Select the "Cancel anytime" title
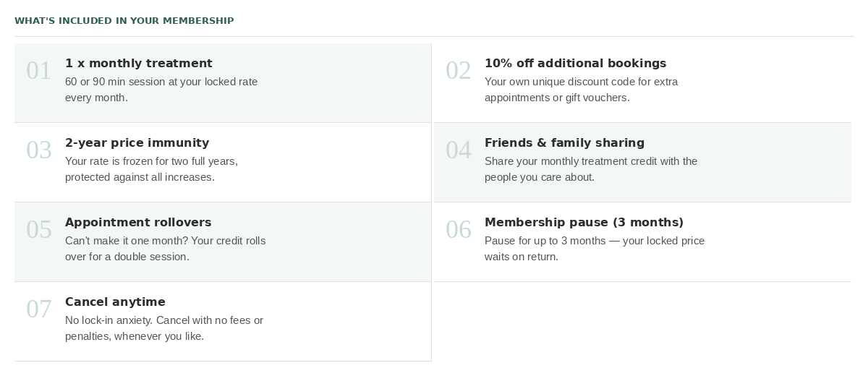Screen dimensions: 868x376 [115, 302]
